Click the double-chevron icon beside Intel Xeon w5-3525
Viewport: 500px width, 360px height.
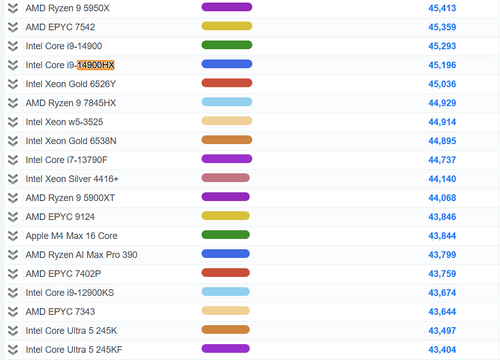(13, 122)
